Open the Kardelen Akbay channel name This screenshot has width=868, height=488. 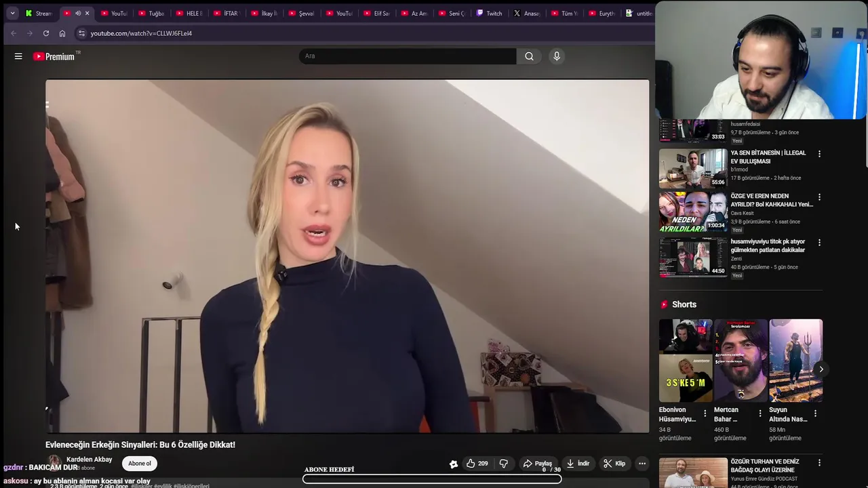(x=89, y=460)
